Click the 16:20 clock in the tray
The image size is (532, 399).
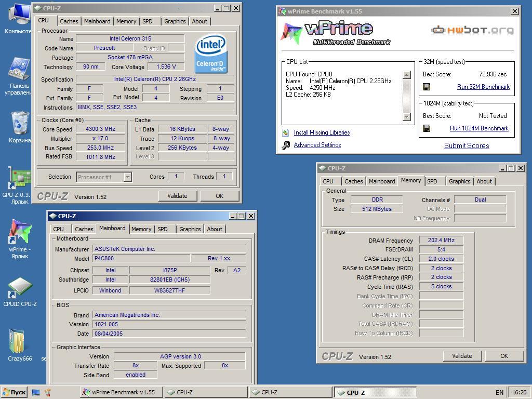(520, 393)
